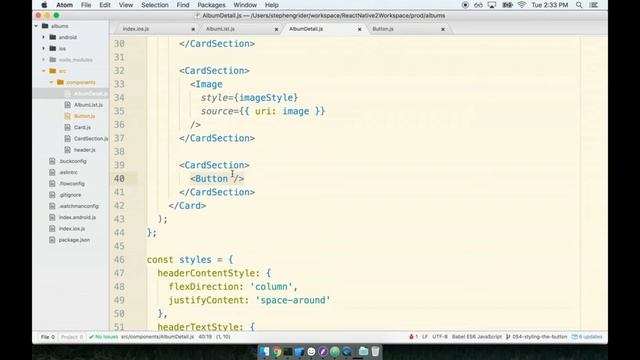Collapse the src folder
Screen dimensions: 640x360
[x=44, y=71]
